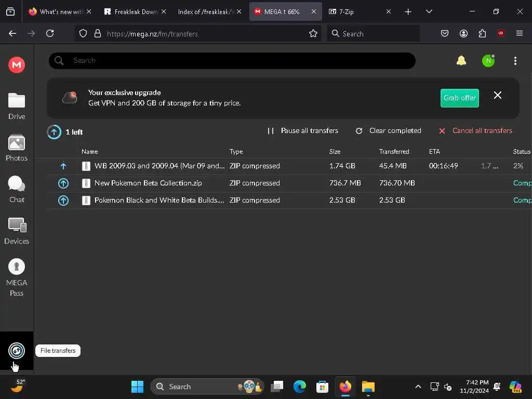Click the Windows taskbar Search box
The width and height of the screenshot is (532, 399).
coord(207,387)
